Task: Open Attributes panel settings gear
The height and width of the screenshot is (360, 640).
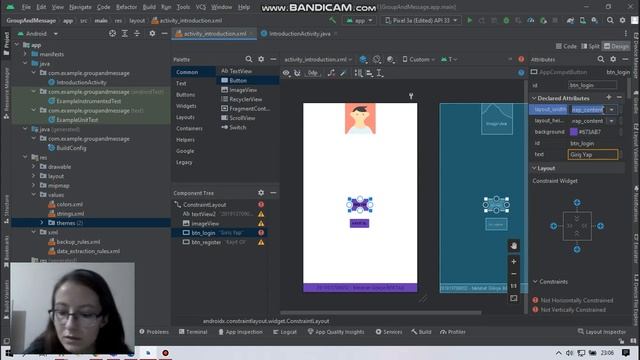Action: click(613, 60)
